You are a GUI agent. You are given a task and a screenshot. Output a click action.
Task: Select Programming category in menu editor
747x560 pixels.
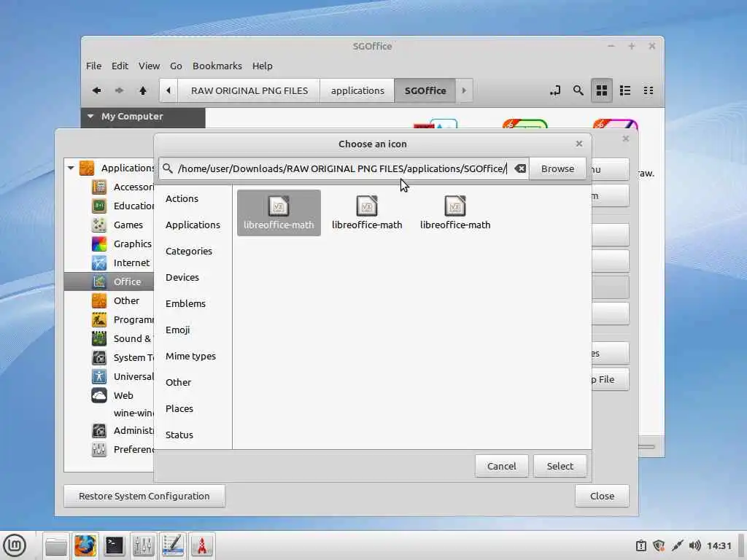coord(124,319)
